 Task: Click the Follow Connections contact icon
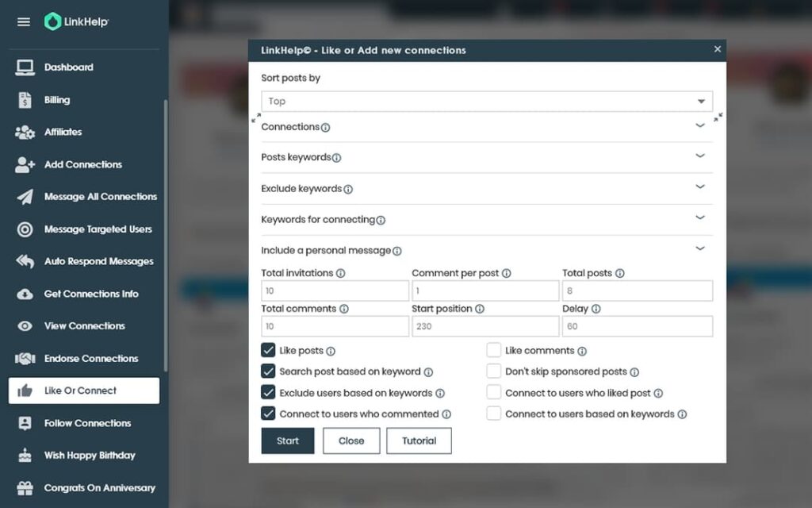pyautogui.click(x=25, y=424)
